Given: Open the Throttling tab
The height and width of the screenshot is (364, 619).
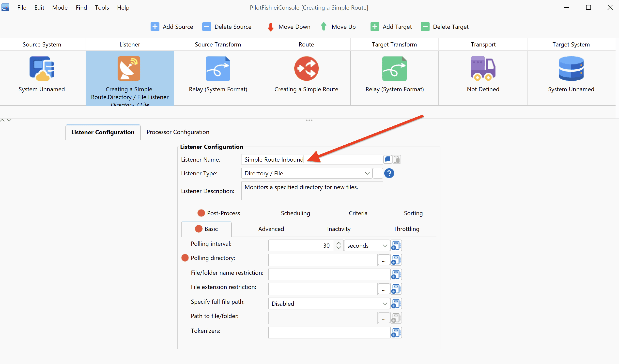Looking at the screenshot, I should coord(406,229).
